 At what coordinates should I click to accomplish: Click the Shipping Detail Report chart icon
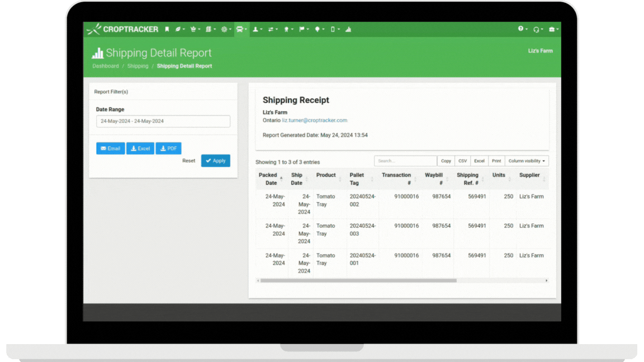[97, 53]
